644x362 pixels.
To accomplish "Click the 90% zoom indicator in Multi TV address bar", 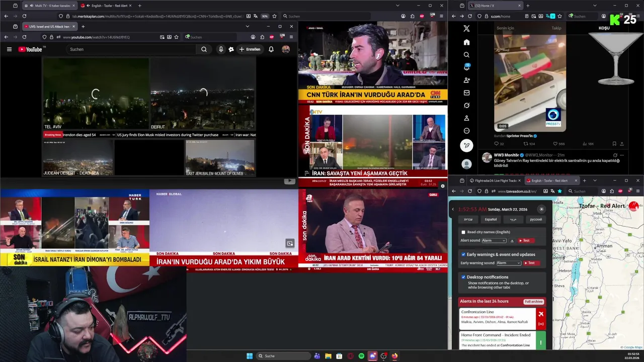I will 265,16.
